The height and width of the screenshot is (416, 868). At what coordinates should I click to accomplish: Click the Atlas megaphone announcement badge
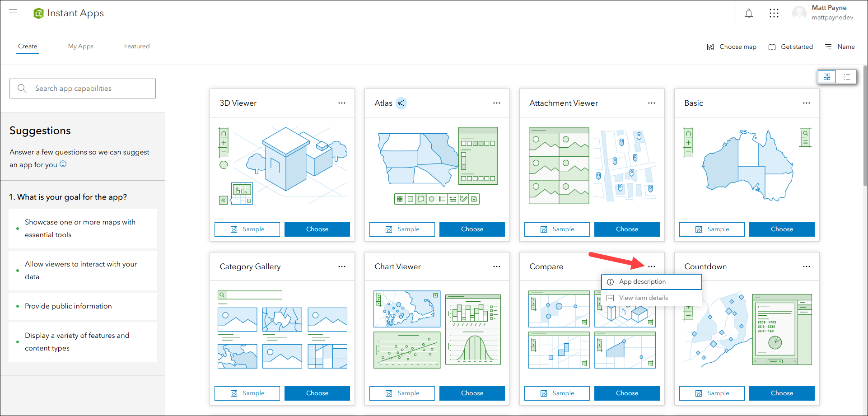(401, 103)
